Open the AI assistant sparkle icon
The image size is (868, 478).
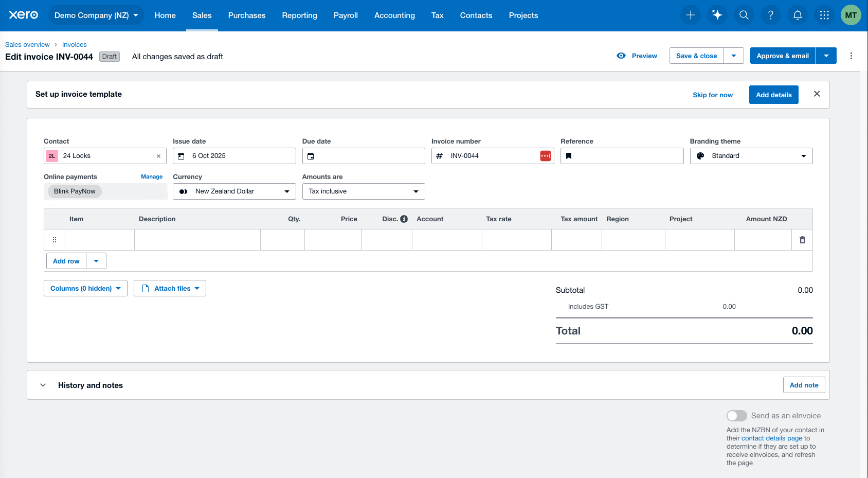point(717,15)
